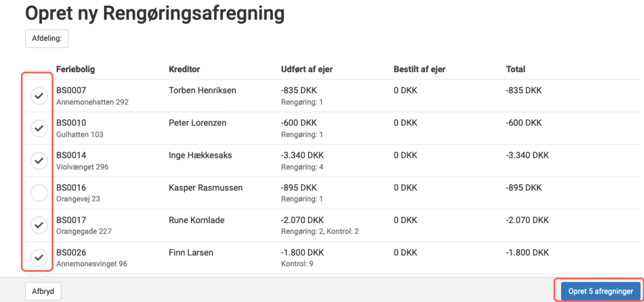Uncheck the BS0010 Gulhatten 103 checkbox
The image size is (644, 302).
39,128
